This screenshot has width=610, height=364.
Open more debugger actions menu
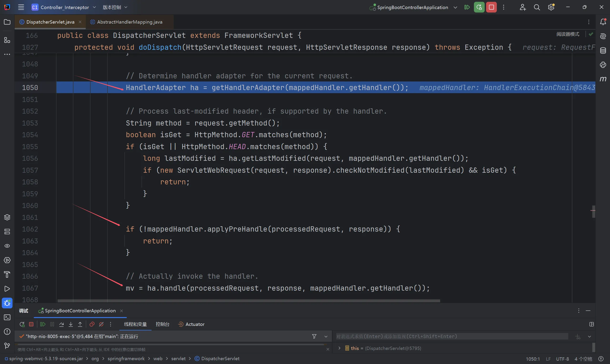pos(111,324)
